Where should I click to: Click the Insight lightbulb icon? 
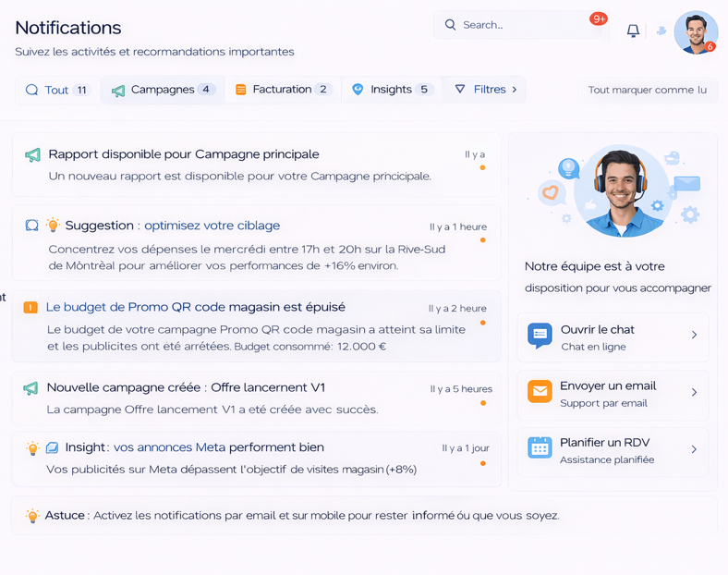[x=33, y=448]
